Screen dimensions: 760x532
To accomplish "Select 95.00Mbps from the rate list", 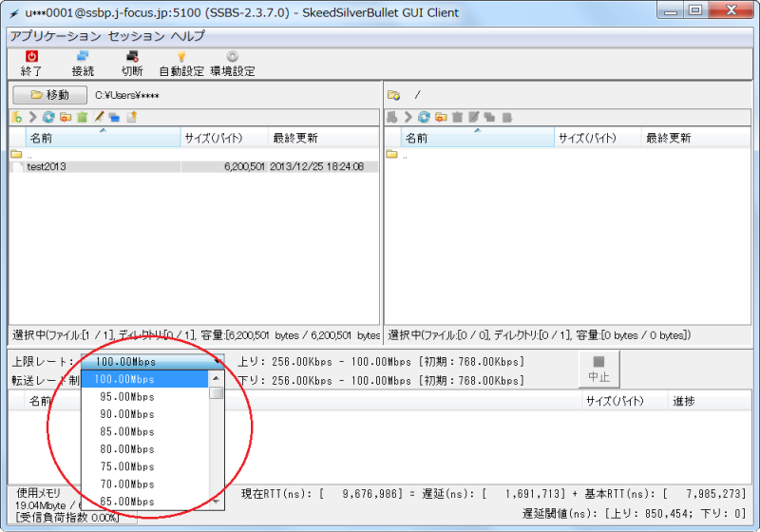I will tap(126, 397).
